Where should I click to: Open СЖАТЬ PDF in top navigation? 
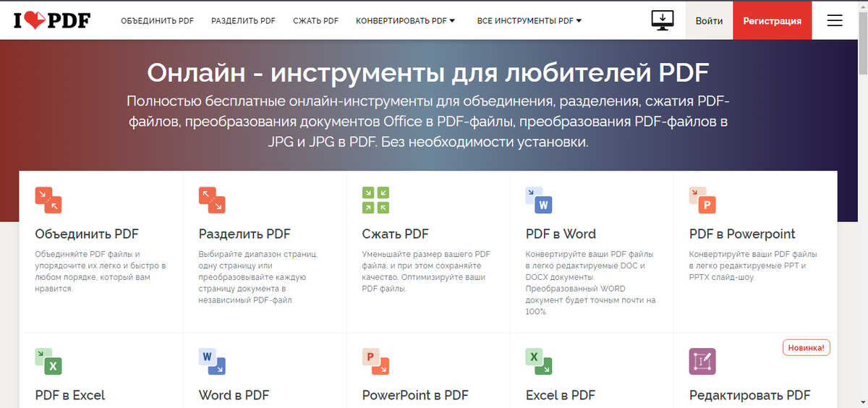315,21
